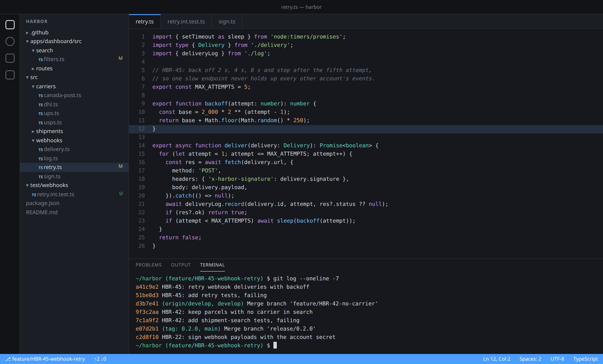Click the TS icon beside filters.ts

(x=41, y=59)
